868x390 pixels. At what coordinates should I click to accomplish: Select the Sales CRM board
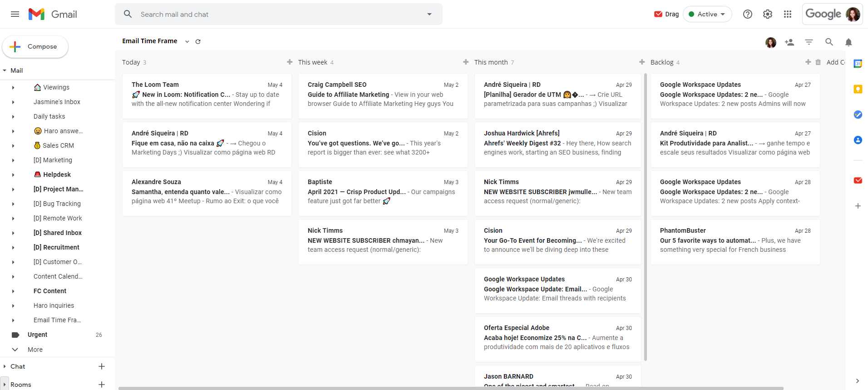tap(54, 145)
